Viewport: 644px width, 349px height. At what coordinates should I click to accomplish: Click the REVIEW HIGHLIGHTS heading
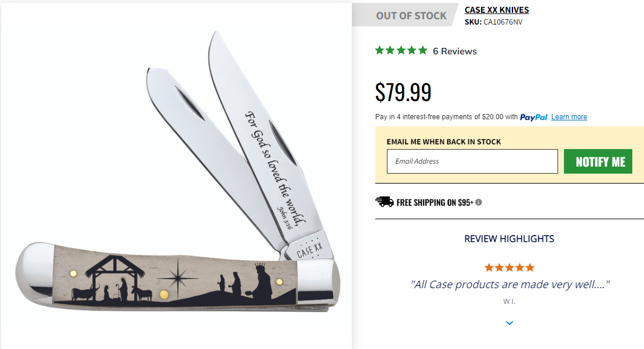pos(509,239)
